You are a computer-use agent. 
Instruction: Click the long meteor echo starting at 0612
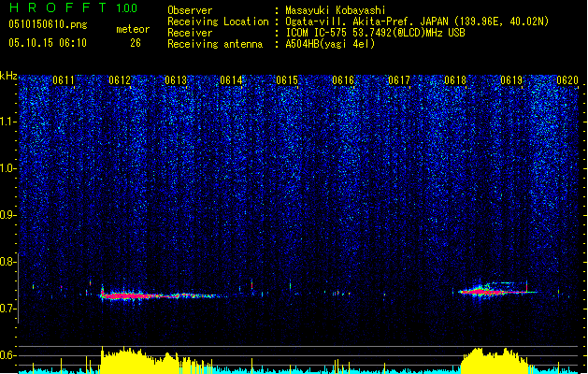click(163, 295)
